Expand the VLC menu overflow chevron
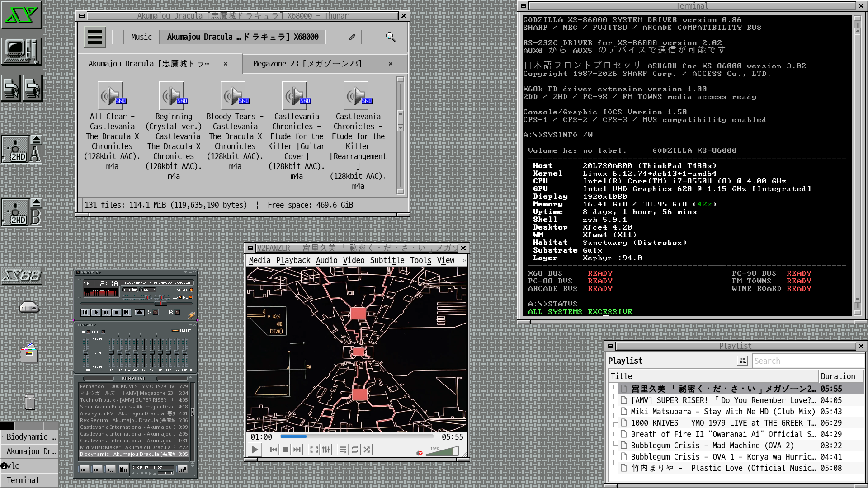The image size is (868, 488). pos(464,260)
